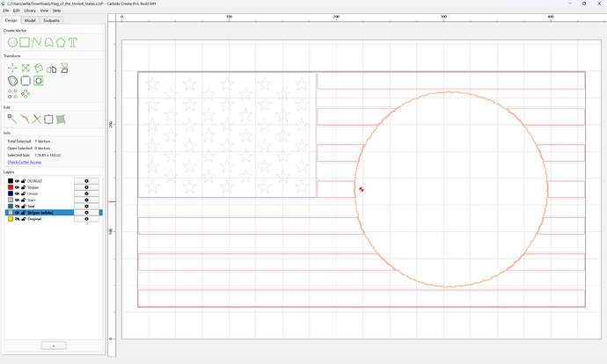This screenshot has height=364, width=607.
Task: Open the Corner/Fillet tool icon
Action: (26, 81)
